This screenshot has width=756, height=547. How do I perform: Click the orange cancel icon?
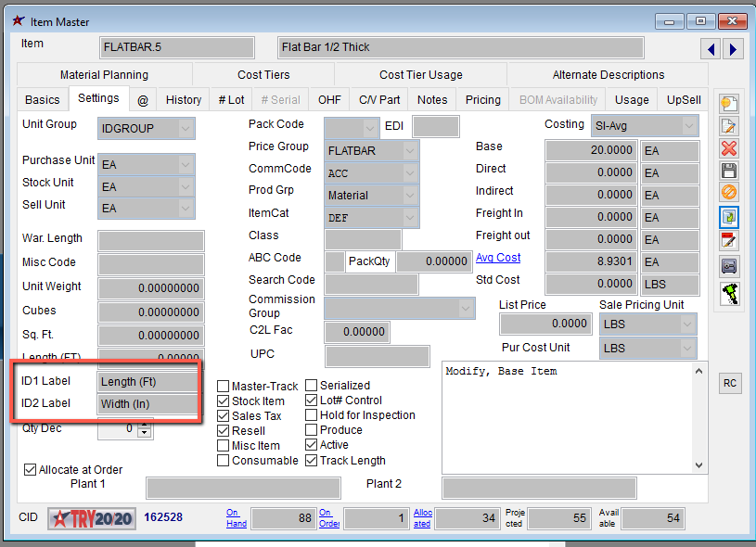coord(729,193)
